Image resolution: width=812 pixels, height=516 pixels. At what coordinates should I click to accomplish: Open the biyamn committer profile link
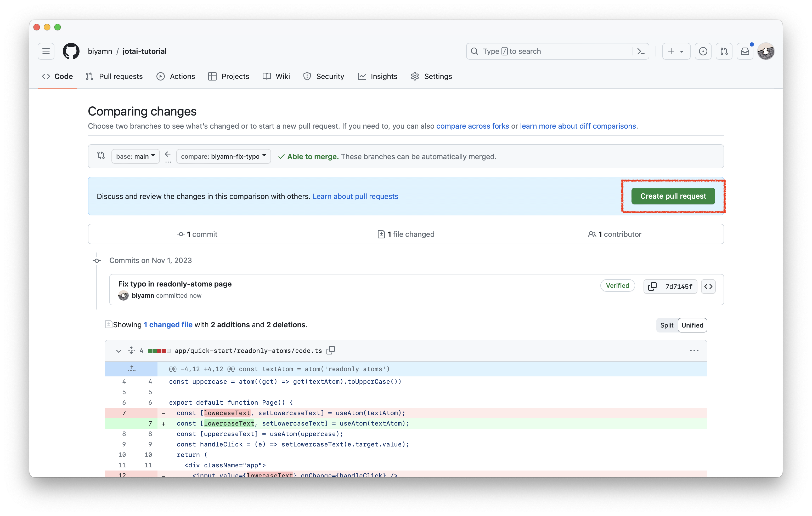pos(143,296)
